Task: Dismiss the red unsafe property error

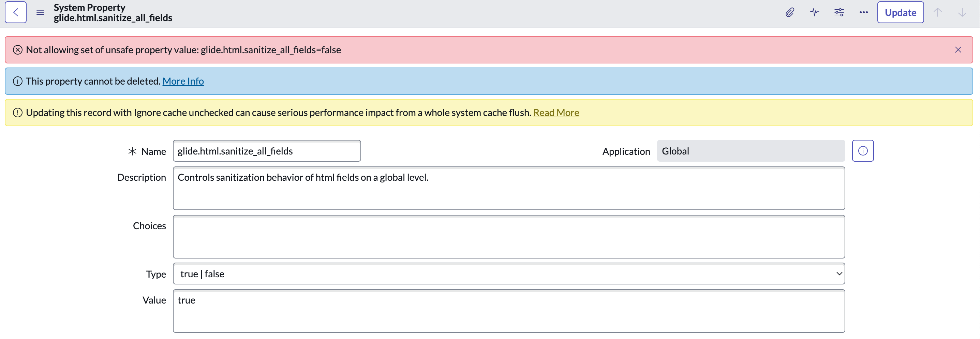Action: pos(957,50)
